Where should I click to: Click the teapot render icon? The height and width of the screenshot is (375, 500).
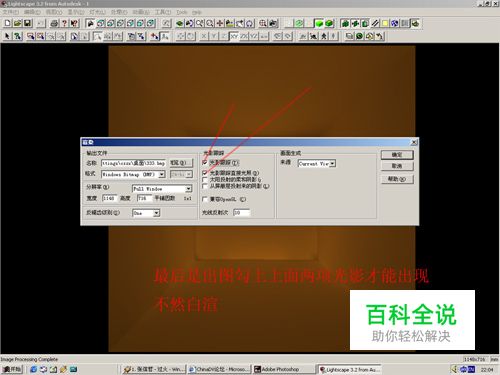pos(415,23)
